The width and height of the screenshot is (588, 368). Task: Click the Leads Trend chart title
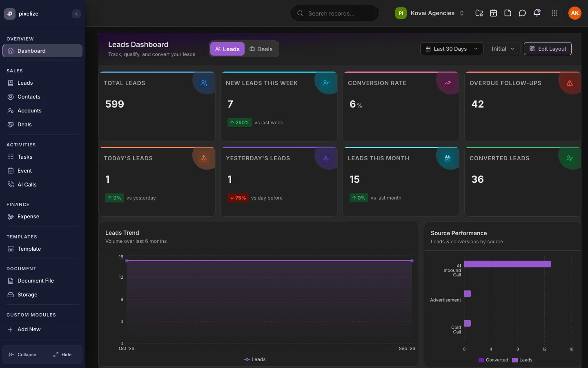(x=122, y=233)
